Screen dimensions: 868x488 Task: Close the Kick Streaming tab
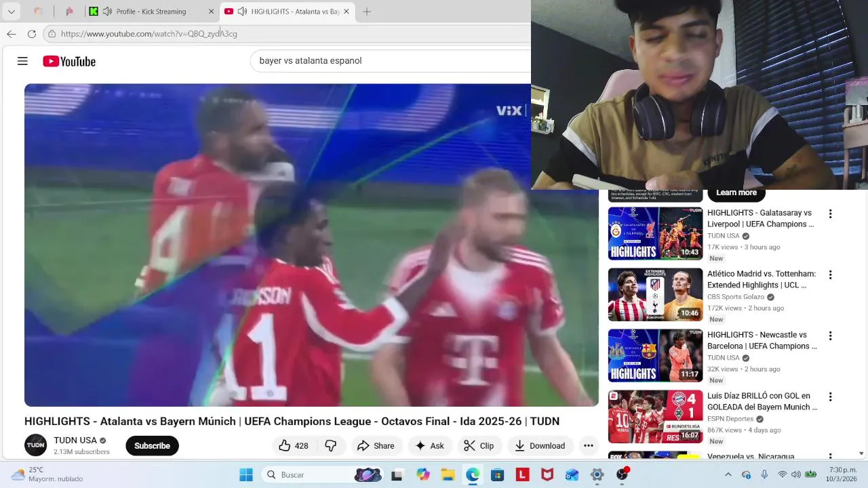211,12
